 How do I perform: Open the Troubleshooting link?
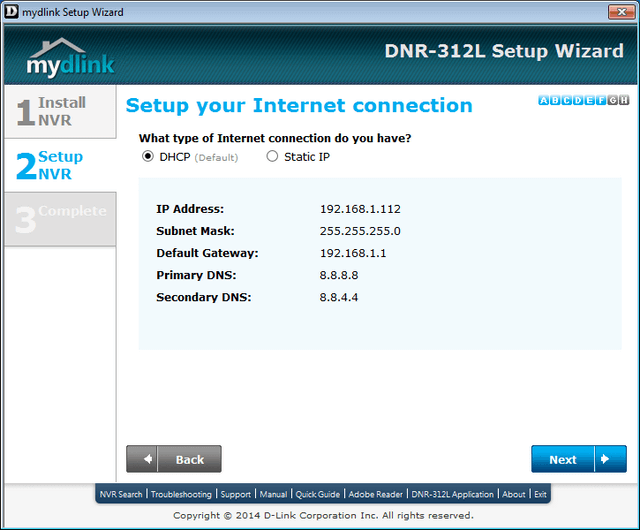[181, 494]
